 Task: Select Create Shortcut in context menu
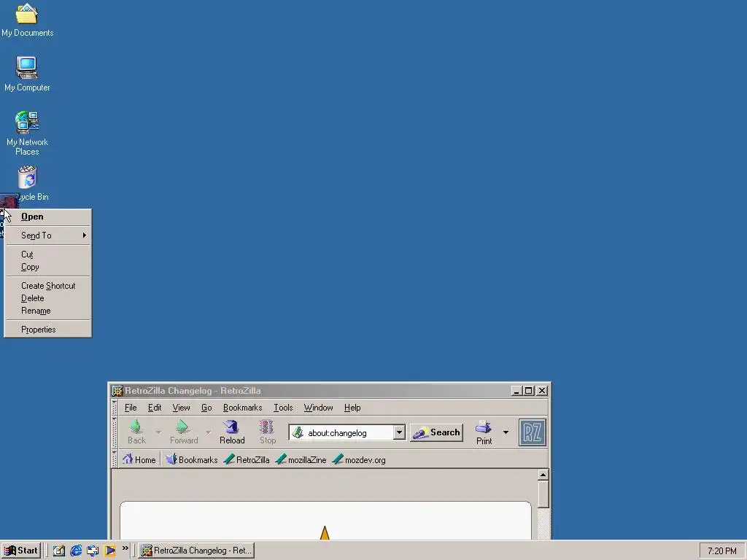pyautogui.click(x=47, y=286)
